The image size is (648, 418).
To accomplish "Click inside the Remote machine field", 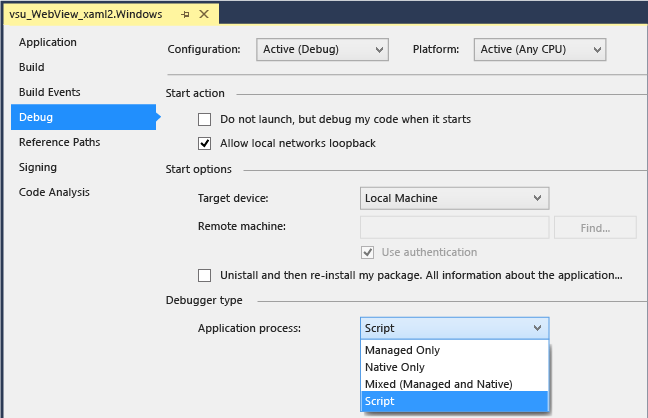I will (454, 227).
